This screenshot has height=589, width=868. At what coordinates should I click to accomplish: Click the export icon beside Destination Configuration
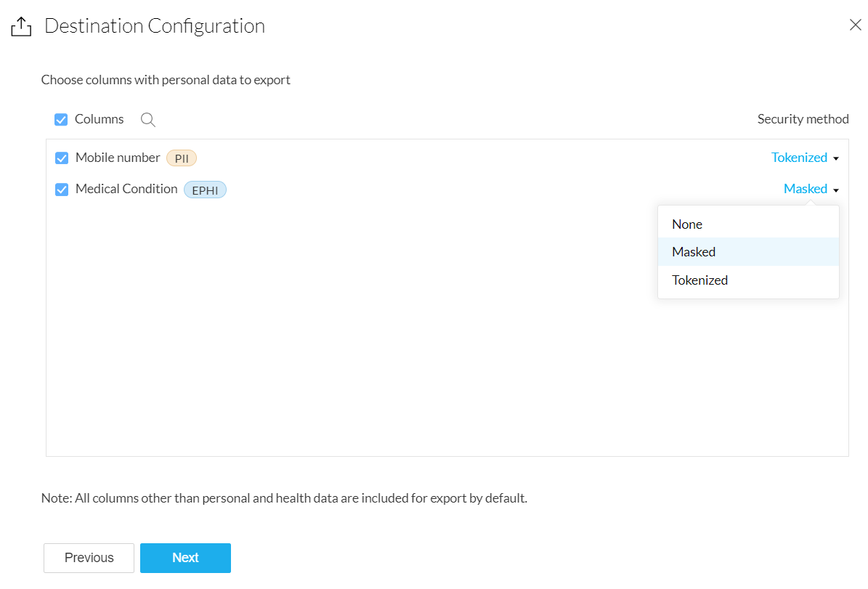coord(22,27)
